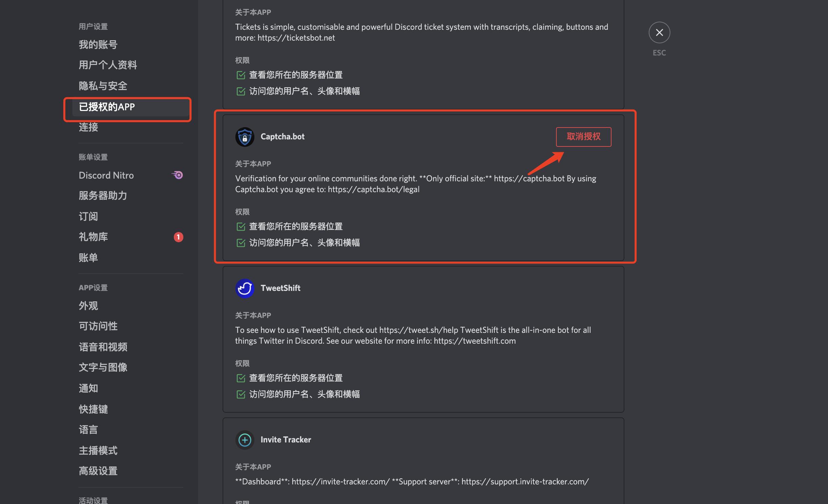The image size is (828, 504).
Task: Click the TweetShift bird icon
Action: 245,288
